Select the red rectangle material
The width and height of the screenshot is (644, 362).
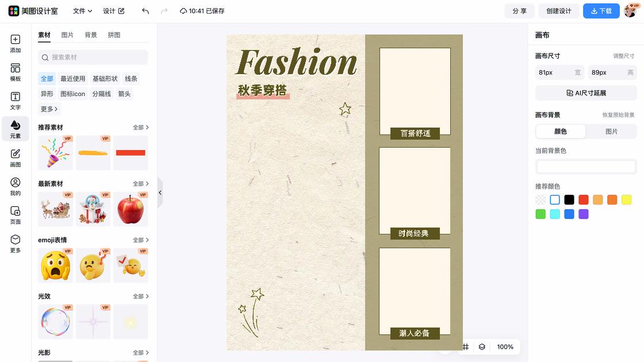[x=131, y=153]
